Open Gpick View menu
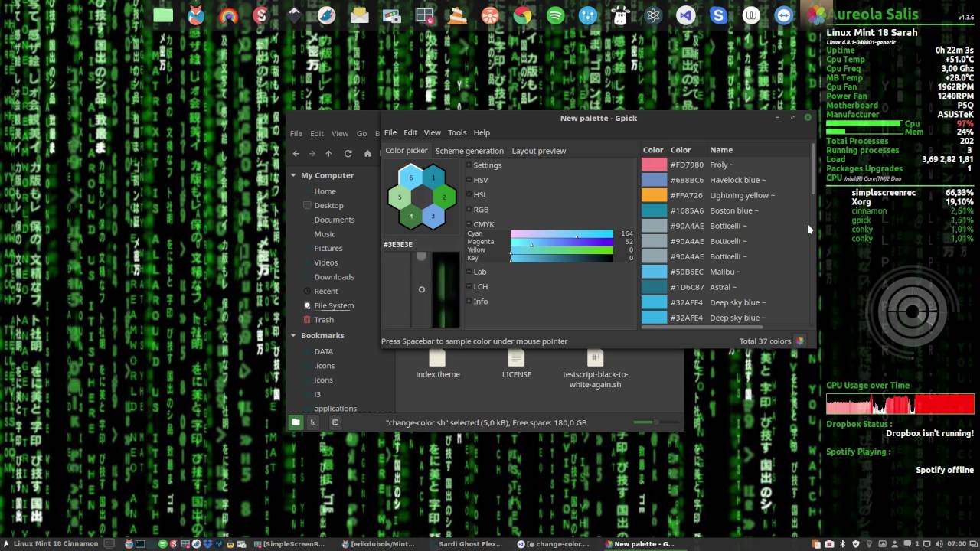 pos(433,132)
